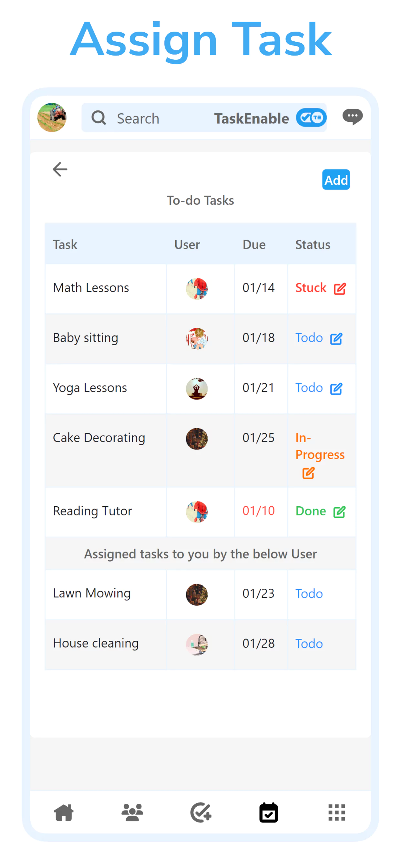Select the House cleaning user avatar
This screenshot has width=401, height=868.
(197, 644)
